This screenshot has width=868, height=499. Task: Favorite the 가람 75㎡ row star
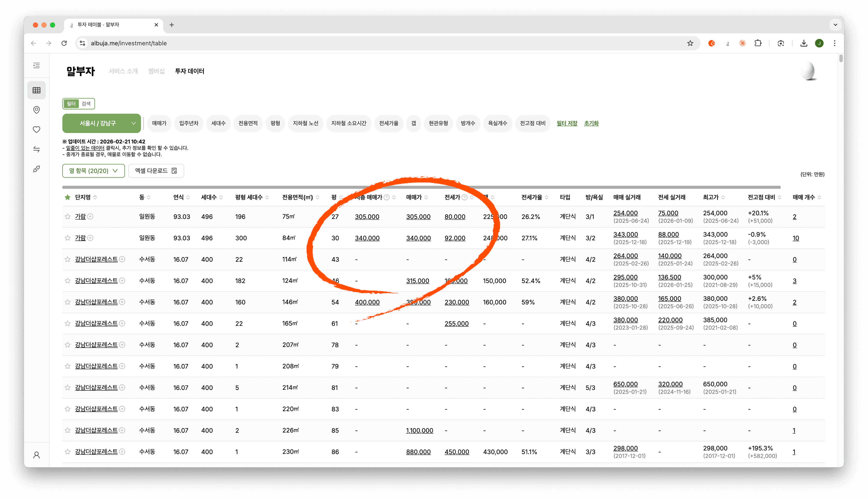[x=67, y=216]
